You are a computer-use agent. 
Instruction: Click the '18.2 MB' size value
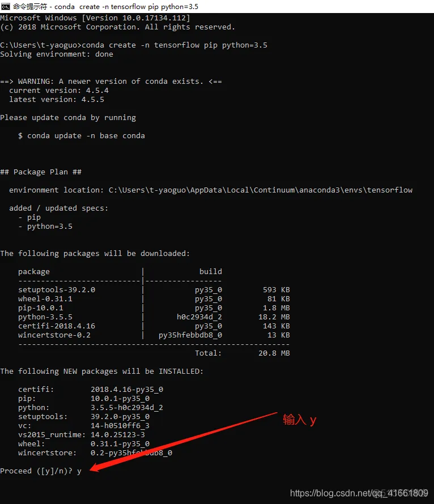(x=274, y=317)
